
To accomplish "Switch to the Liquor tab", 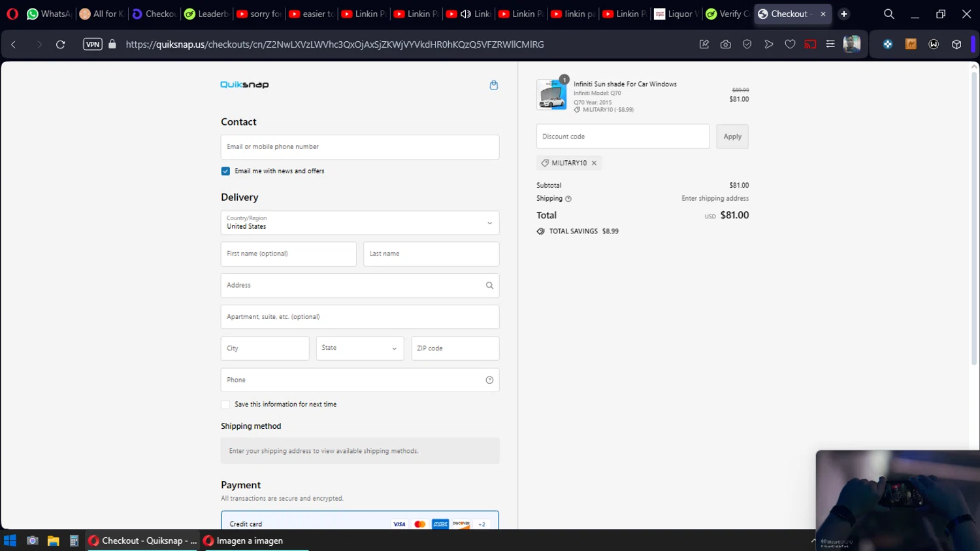I will [x=676, y=14].
